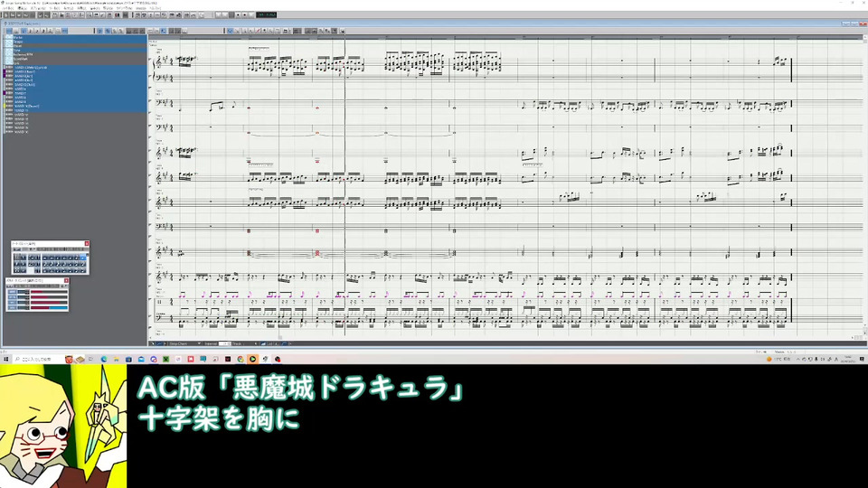The width and height of the screenshot is (868, 488).
Task: Open the yellow-green play icon app on taskbar
Action: coord(253,359)
